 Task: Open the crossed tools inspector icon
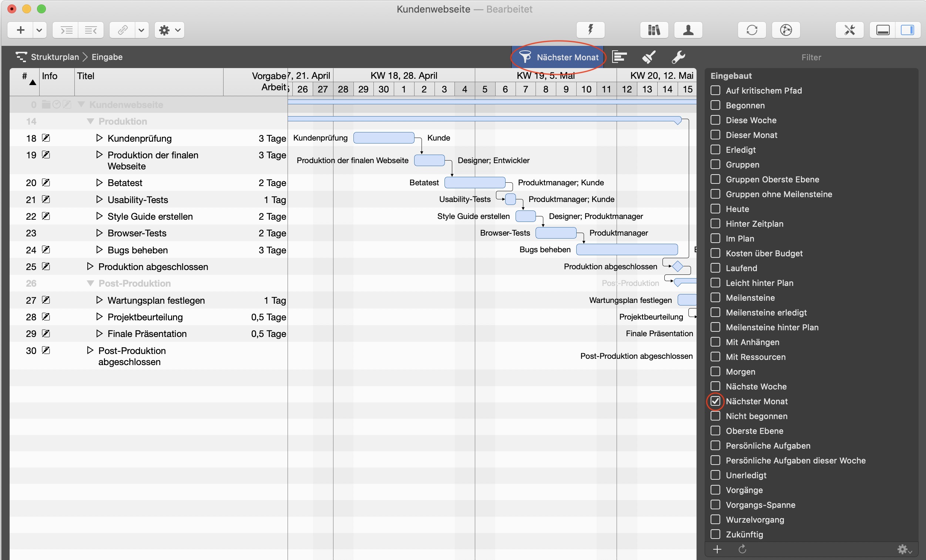[849, 30]
